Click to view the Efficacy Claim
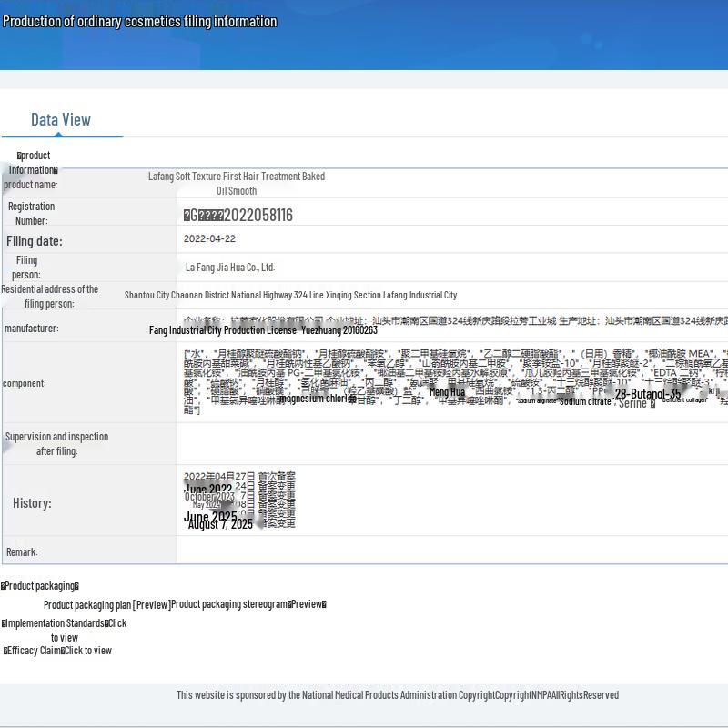This screenshot has height=728, width=728. (x=86, y=651)
